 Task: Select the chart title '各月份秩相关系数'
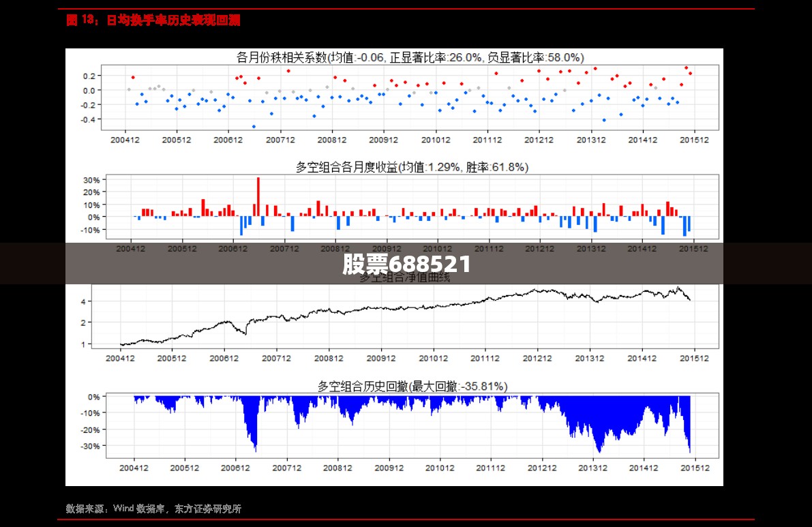tap(282, 57)
